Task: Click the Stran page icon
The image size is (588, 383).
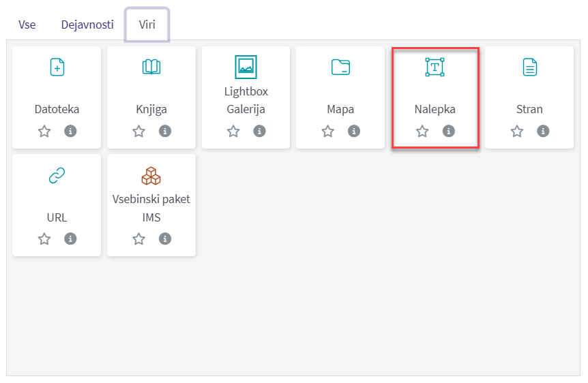Action: (x=529, y=67)
